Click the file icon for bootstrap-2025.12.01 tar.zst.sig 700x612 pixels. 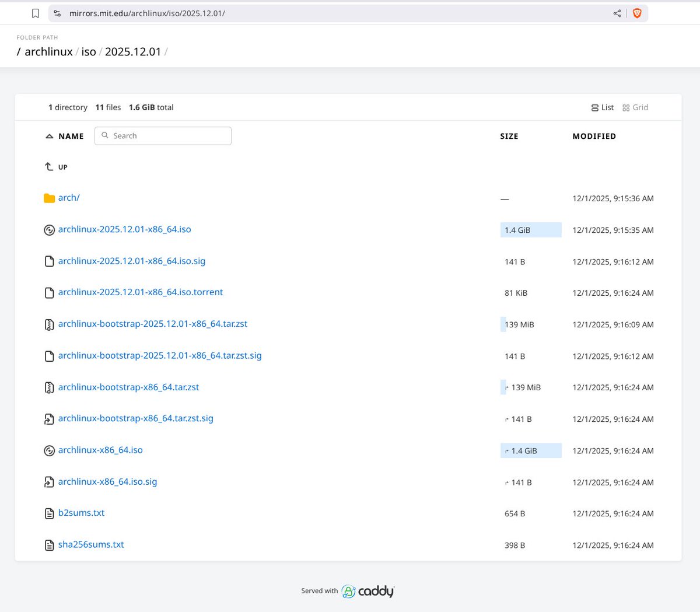point(49,356)
